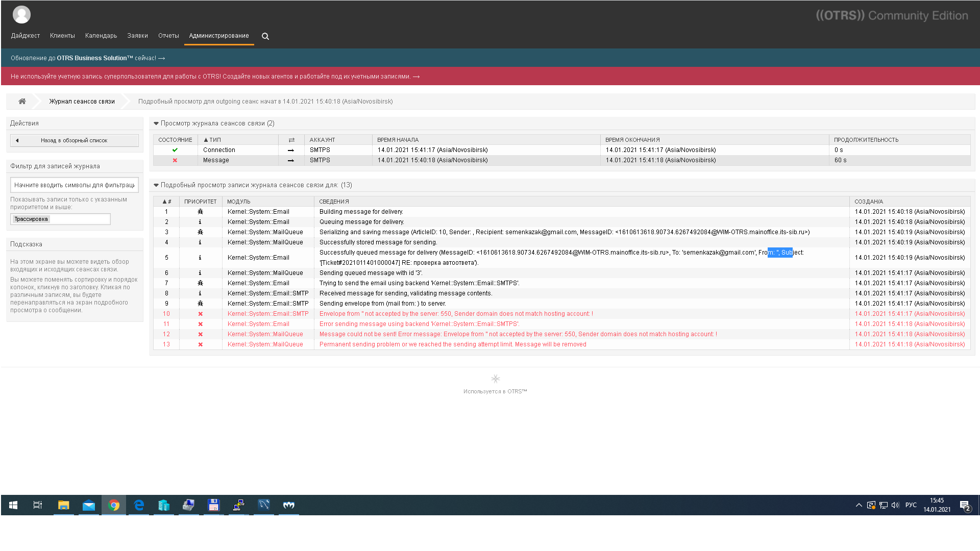Screen dimensions: 980x551
Task: Open the user avatar menu
Action: pos(21,15)
